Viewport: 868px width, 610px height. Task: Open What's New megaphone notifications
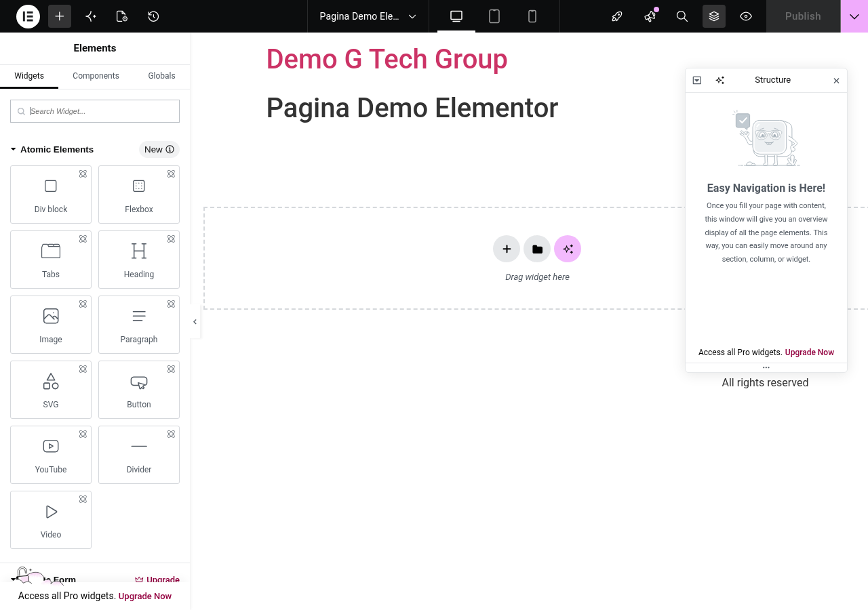650,16
